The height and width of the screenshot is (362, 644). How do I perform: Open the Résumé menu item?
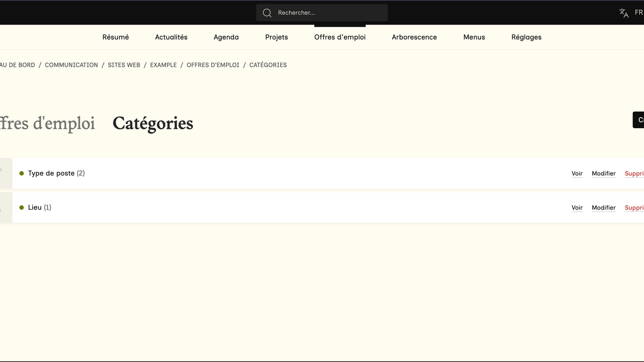[116, 37]
